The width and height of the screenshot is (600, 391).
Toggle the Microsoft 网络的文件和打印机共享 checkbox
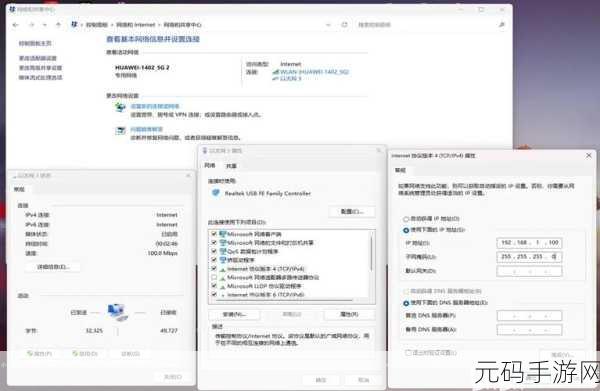click(x=214, y=243)
